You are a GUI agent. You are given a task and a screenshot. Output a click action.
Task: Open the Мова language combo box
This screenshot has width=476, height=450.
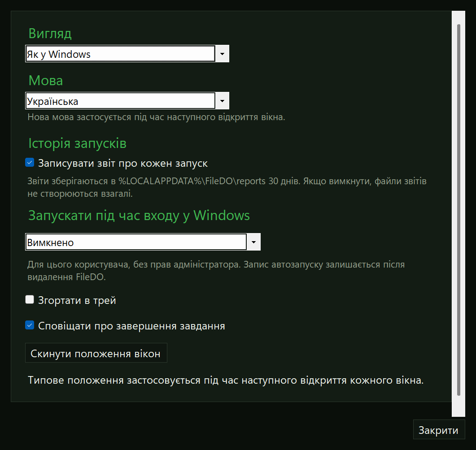[127, 101]
